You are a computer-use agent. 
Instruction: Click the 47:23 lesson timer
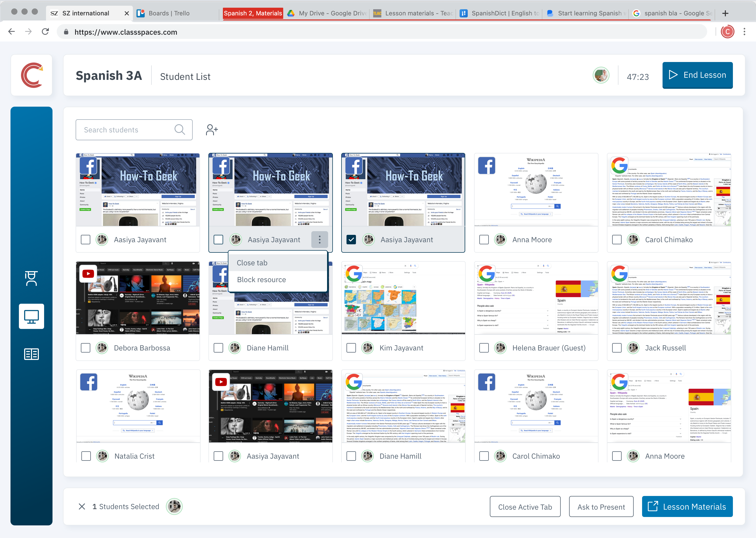point(638,77)
